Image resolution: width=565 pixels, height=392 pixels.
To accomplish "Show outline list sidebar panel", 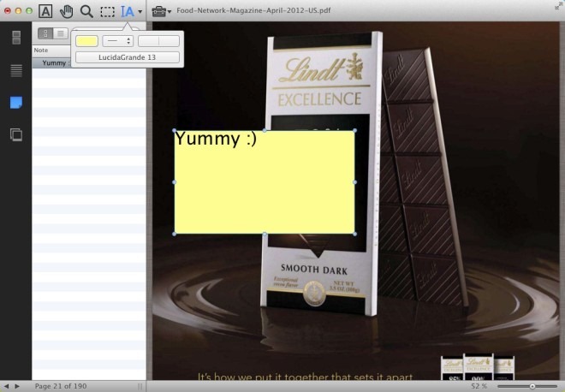I will point(16,70).
